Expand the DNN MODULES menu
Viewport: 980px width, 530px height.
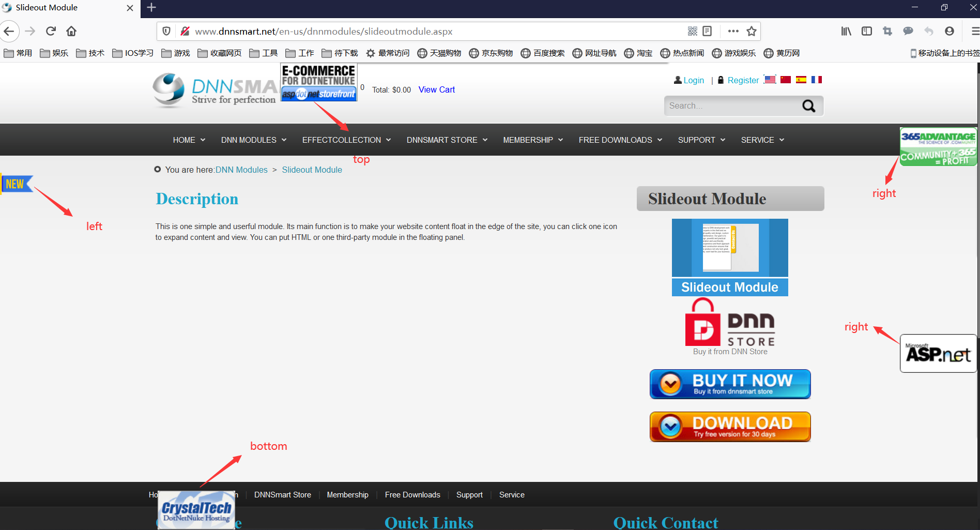click(254, 140)
